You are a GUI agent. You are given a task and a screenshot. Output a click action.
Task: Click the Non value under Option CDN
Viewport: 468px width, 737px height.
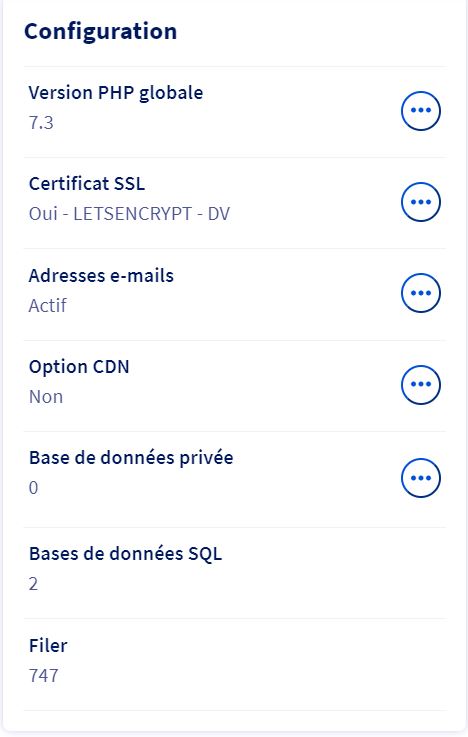[x=46, y=397]
